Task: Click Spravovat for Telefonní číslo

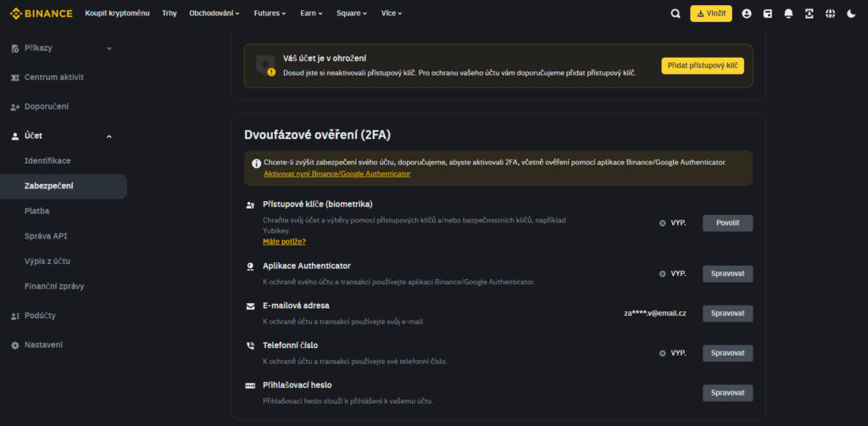Action: [727, 353]
